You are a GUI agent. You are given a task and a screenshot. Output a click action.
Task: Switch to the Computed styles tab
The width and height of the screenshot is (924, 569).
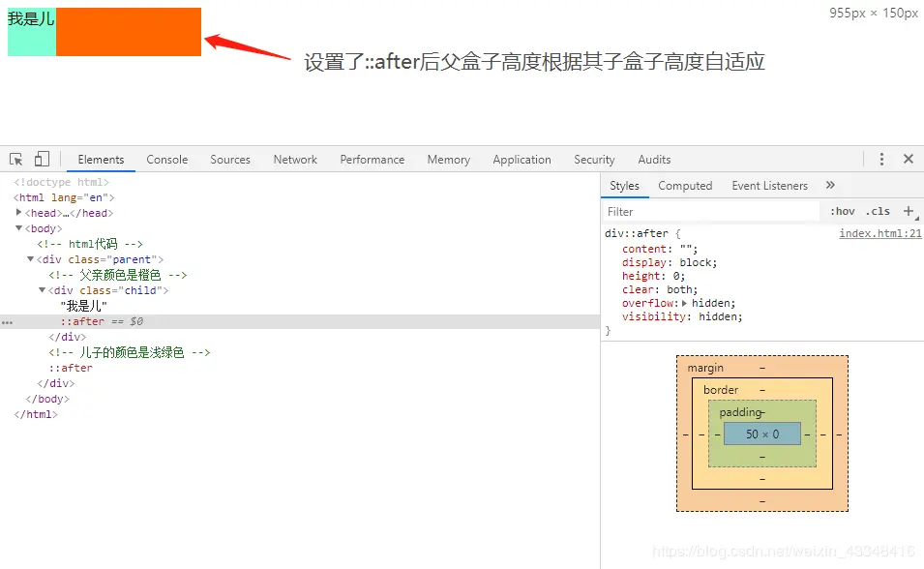tap(685, 186)
